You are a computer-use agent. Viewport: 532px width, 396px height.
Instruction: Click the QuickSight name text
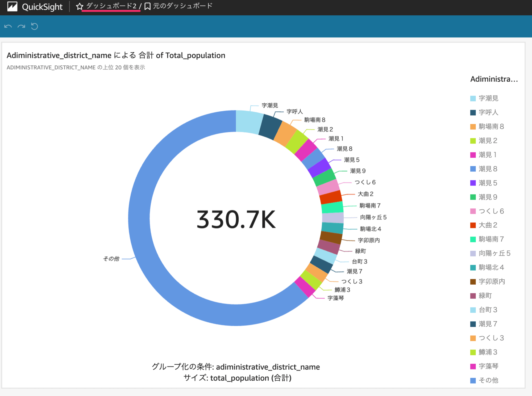(x=42, y=7)
